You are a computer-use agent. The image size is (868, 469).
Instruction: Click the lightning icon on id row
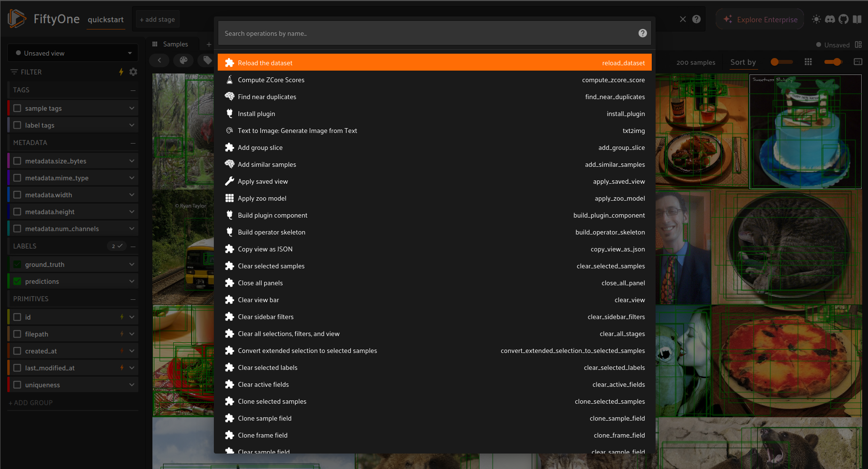pyautogui.click(x=121, y=317)
